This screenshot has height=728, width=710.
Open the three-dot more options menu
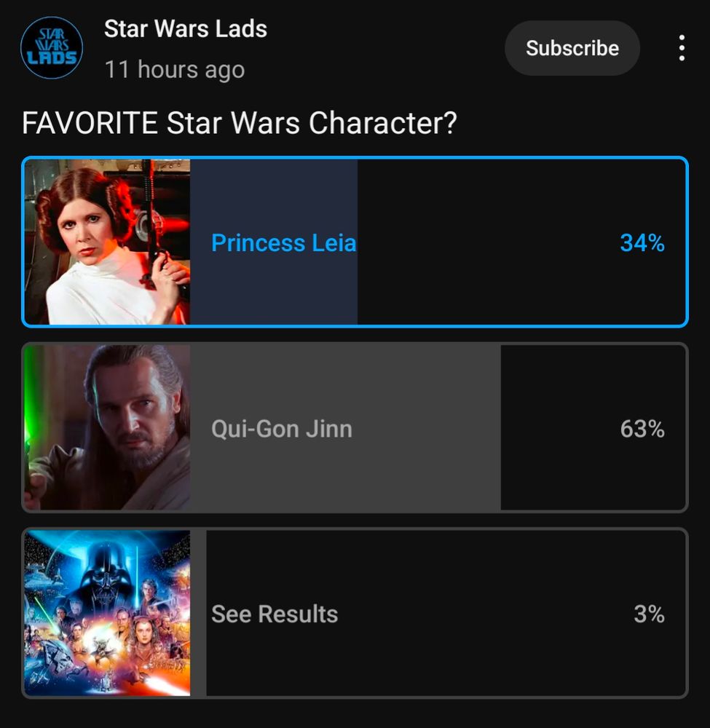coord(681,48)
